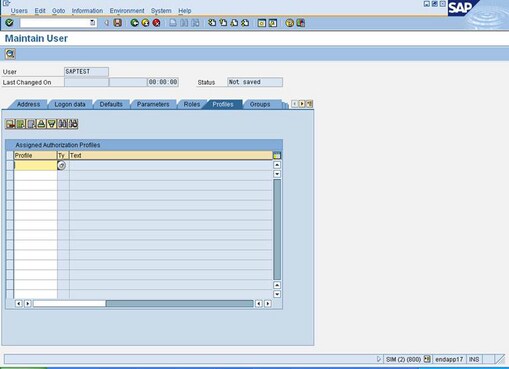Open the Customize Local Layout icon

300,23
